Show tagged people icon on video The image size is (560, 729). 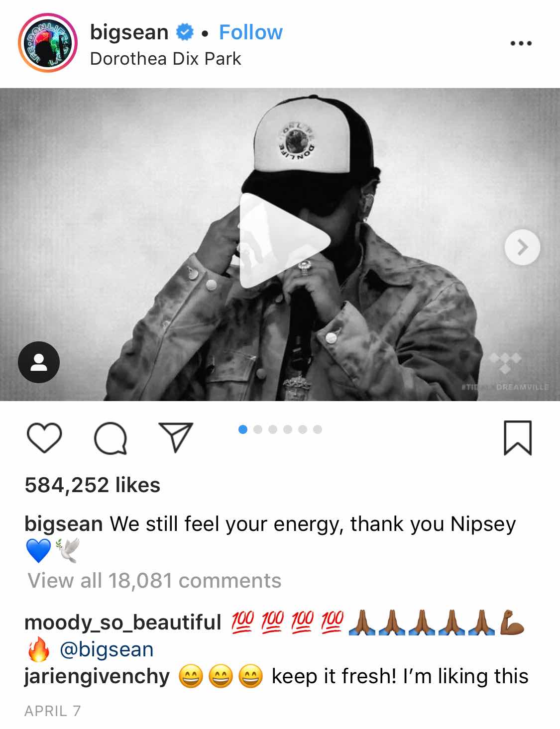coord(39,362)
